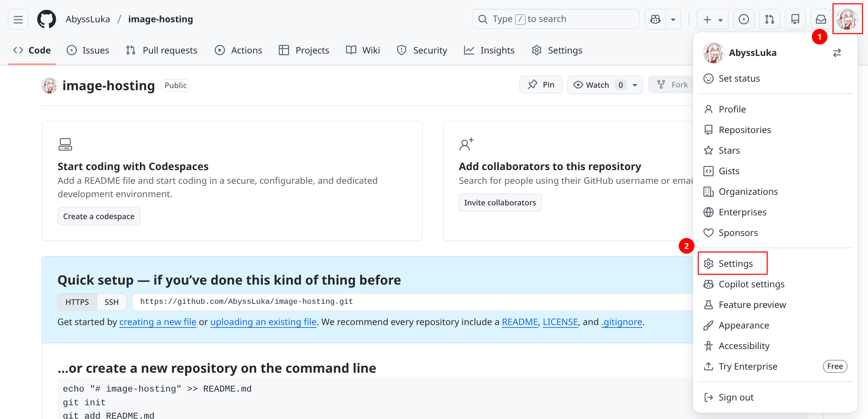The height and width of the screenshot is (419, 868).
Task: Open the Copilot chat icon
Action: (x=655, y=19)
